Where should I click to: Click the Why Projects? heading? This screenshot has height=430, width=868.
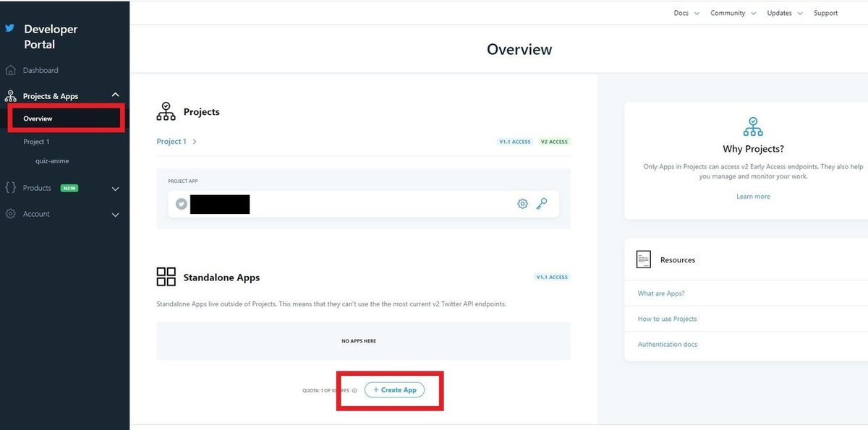click(753, 149)
